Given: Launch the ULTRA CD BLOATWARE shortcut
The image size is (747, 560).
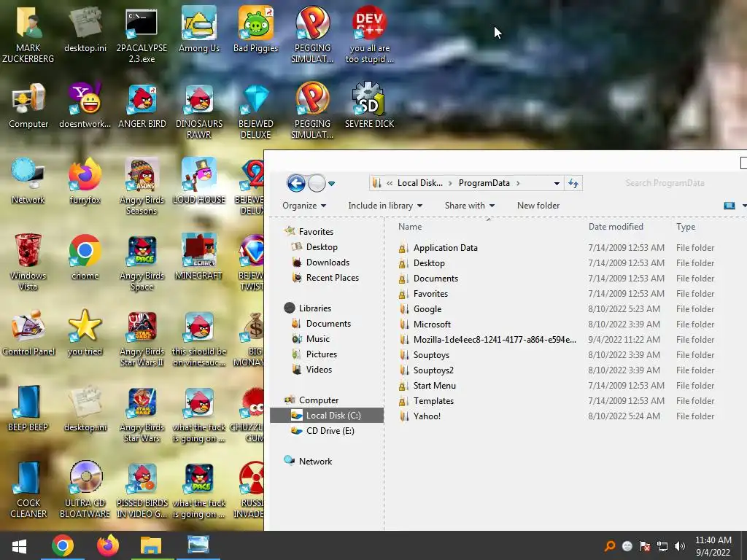Looking at the screenshot, I should pos(85,489).
